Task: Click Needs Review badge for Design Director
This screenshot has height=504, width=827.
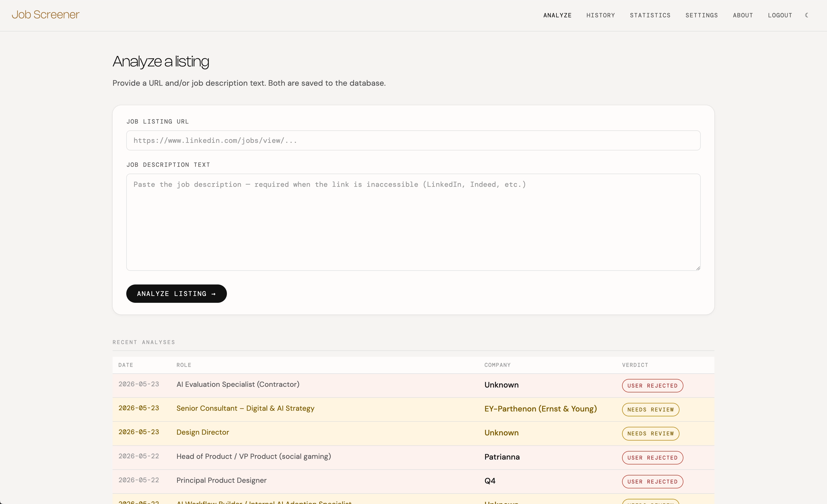Action: point(650,433)
